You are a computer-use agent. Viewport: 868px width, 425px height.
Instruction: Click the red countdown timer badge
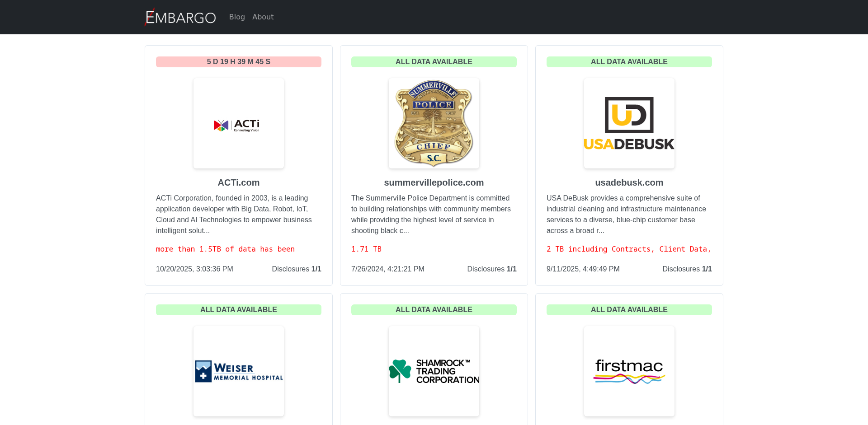pyautogui.click(x=238, y=62)
